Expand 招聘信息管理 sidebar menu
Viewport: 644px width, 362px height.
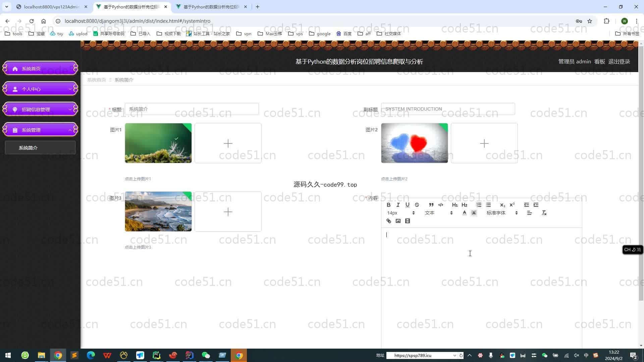coord(40,109)
